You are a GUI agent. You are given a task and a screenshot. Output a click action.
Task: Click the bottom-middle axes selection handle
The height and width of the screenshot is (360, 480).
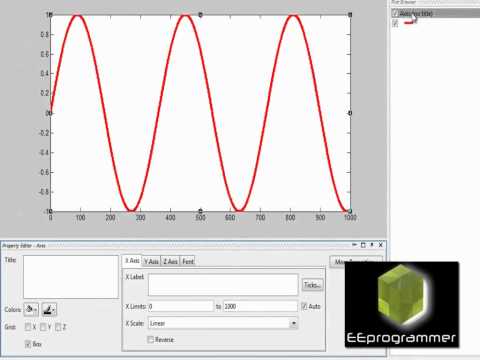tap(200, 211)
